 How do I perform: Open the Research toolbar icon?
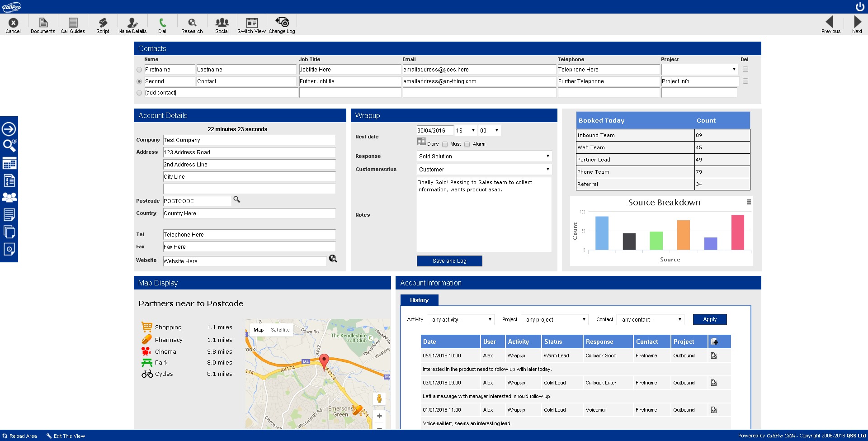tap(192, 23)
